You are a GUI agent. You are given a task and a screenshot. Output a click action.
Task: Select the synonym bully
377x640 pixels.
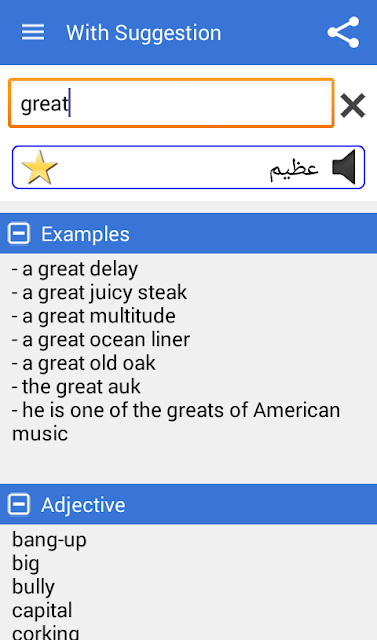pos(33,587)
